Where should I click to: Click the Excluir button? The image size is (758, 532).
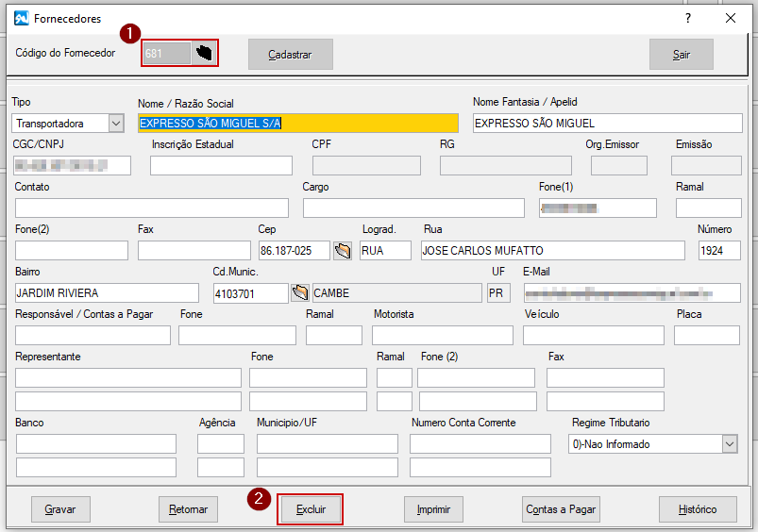tap(311, 509)
